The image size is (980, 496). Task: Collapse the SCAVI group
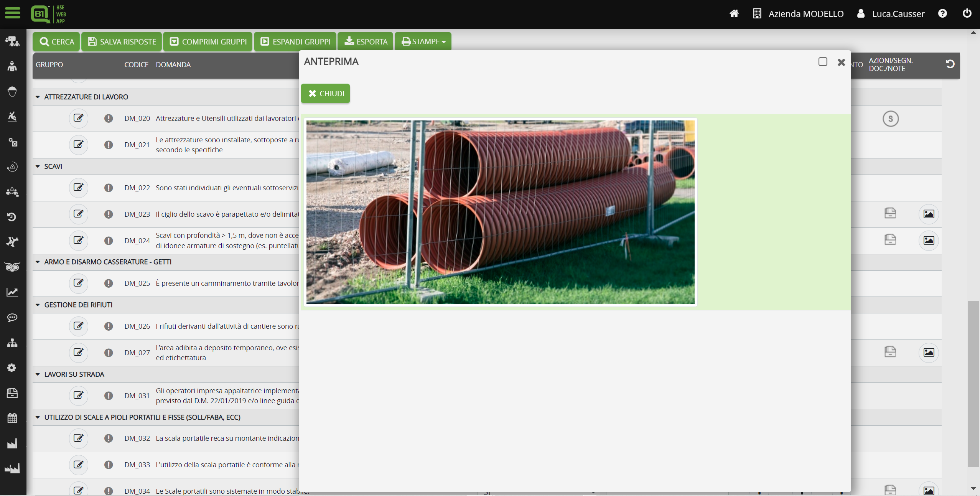[x=37, y=166]
